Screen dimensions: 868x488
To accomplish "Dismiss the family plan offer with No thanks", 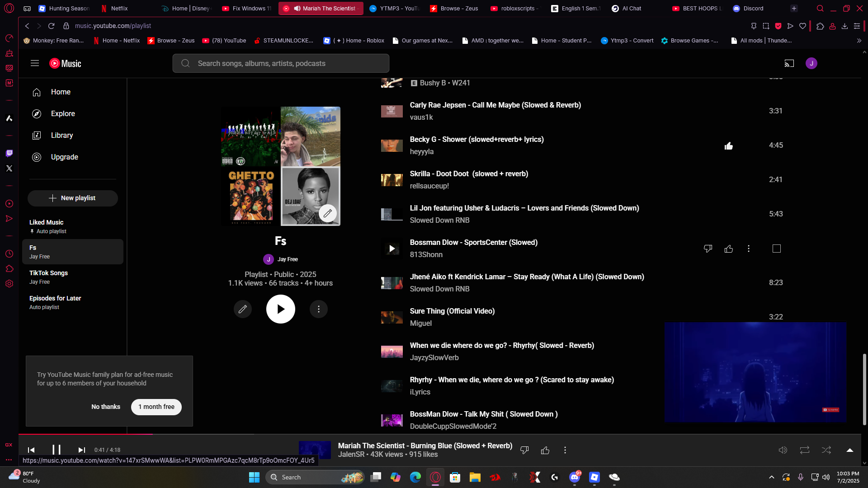I will 106,407.
